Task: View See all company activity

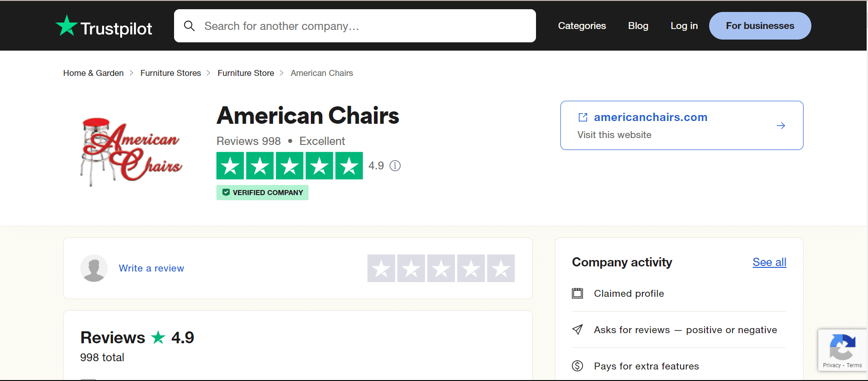Action: [x=769, y=262]
